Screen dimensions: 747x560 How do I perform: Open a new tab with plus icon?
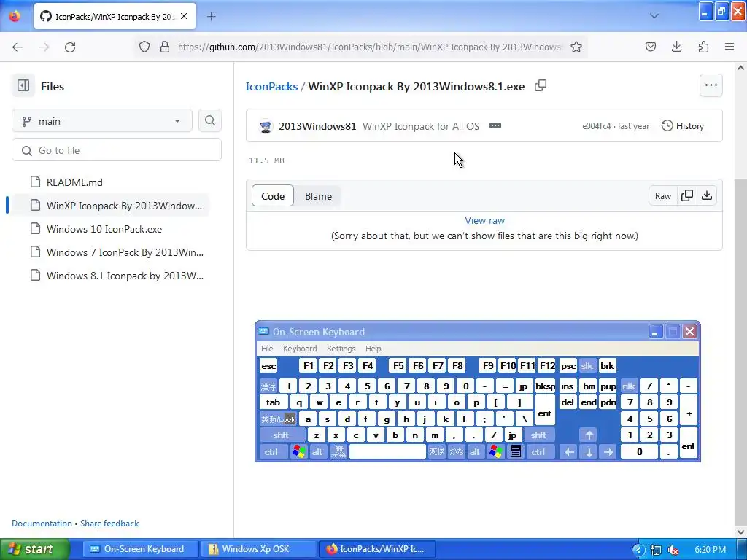[x=212, y=17]
